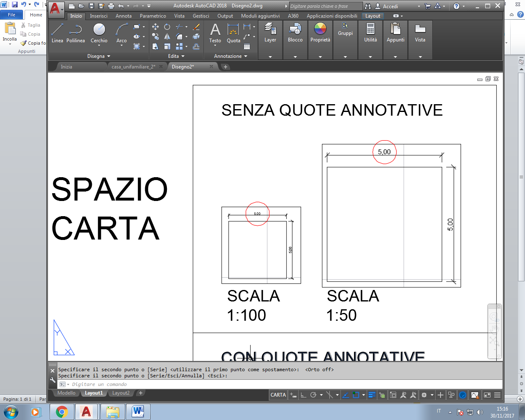
Task: Switch to the Layout2 tab
Action: [x=121, y=393]
